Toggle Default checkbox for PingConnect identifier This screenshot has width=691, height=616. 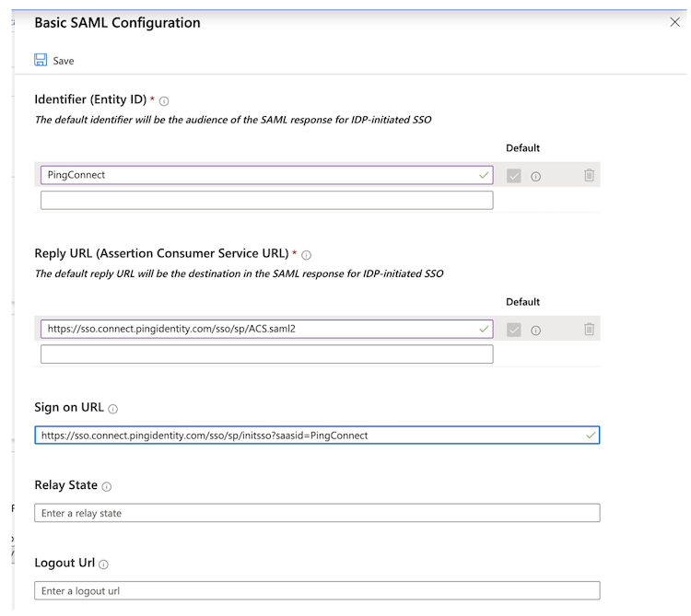pyautogui.click(x=514, y=175)
